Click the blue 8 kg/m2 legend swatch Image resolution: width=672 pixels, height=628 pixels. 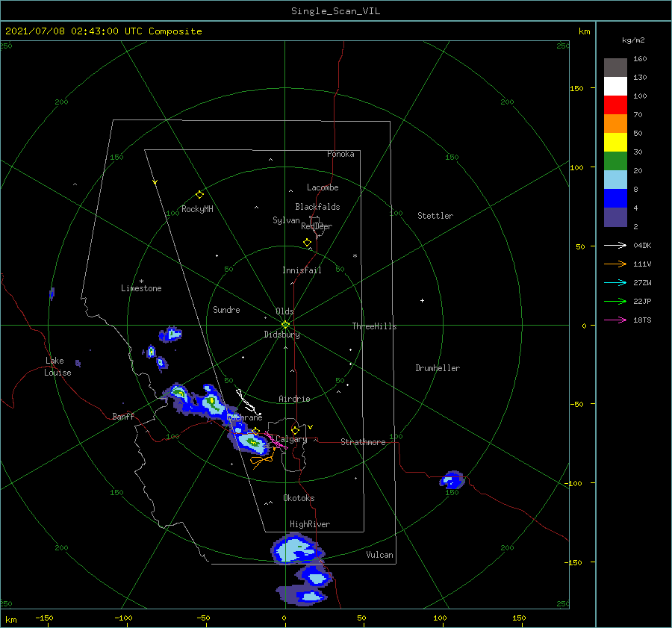pos(615,198)
